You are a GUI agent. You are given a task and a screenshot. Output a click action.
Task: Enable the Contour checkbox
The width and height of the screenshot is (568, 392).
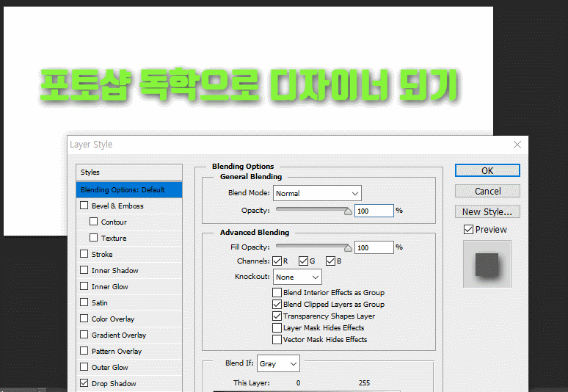(93, 222)
